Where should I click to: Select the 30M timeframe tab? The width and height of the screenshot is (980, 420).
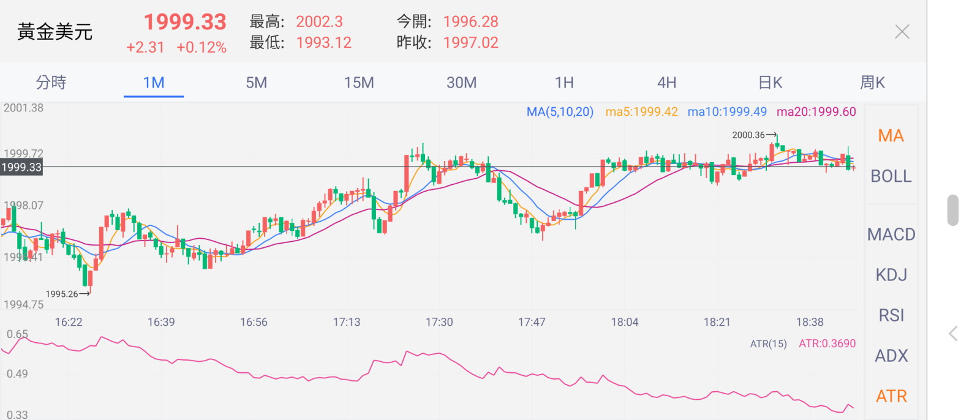point(461,83)
